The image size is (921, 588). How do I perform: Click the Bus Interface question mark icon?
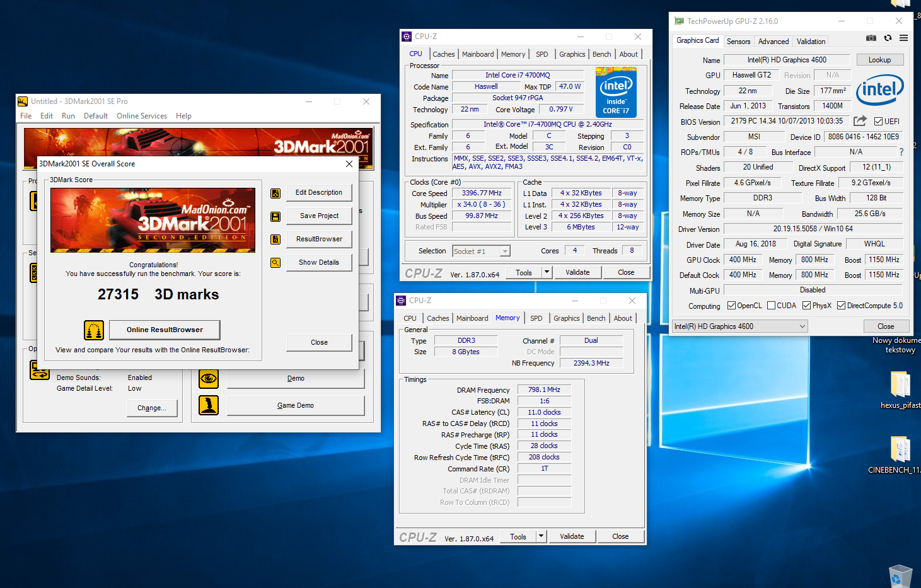click(x=901, y=152)
